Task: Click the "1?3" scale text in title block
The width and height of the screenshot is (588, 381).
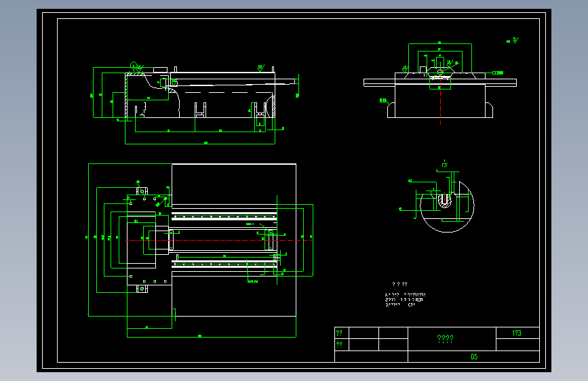Action: click(x=517, y=333)
